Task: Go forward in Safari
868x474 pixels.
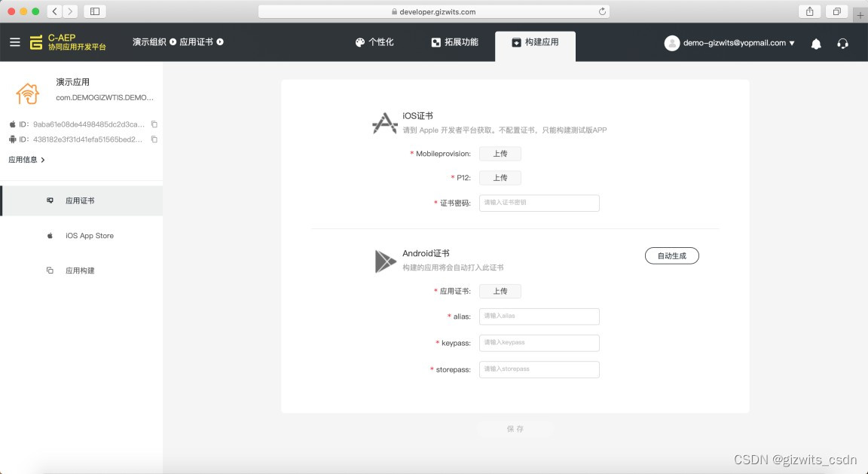Action: coord(70,11)
